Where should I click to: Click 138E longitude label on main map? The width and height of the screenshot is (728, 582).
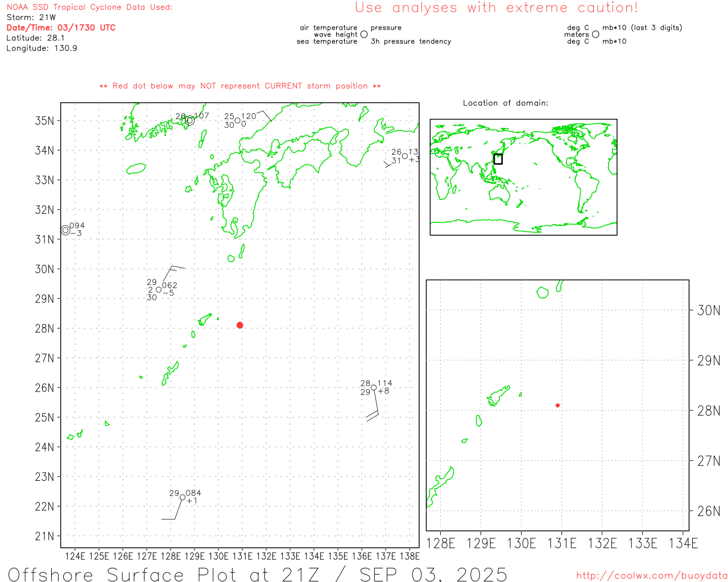(409, 556)
